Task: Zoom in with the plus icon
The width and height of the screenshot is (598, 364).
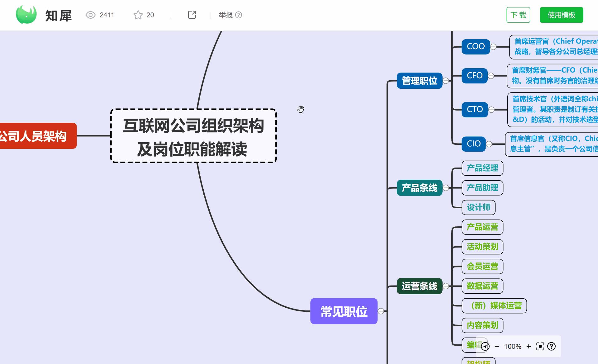Action: click(x=529, y=346)
